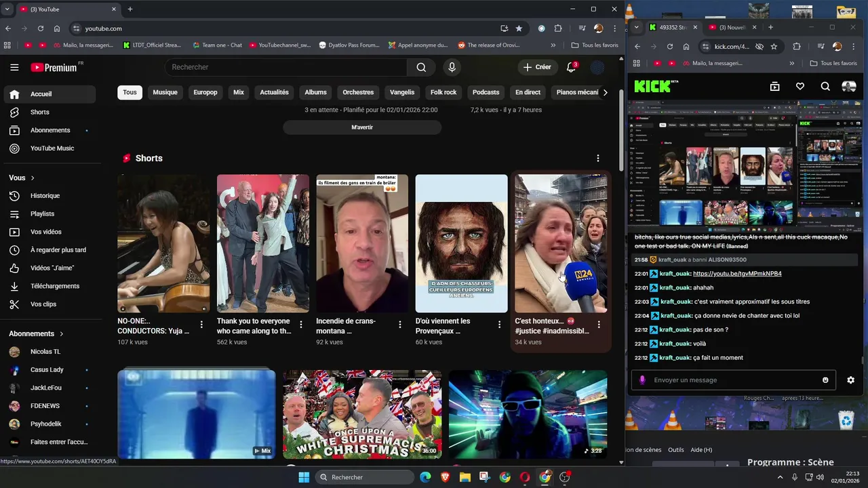Start voice search with microphone icon

click(452, 67)
